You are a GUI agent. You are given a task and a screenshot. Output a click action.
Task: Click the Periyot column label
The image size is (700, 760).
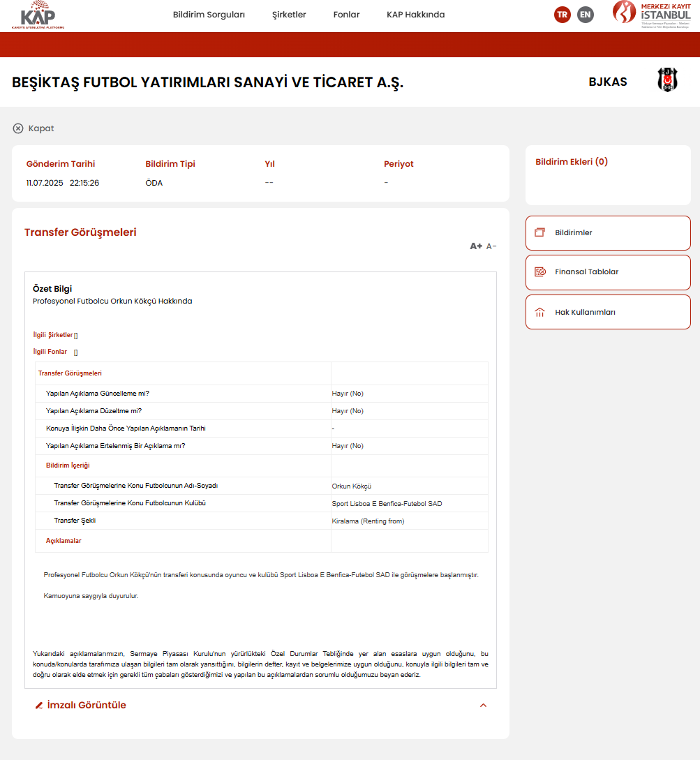click(x=399, y=164)
